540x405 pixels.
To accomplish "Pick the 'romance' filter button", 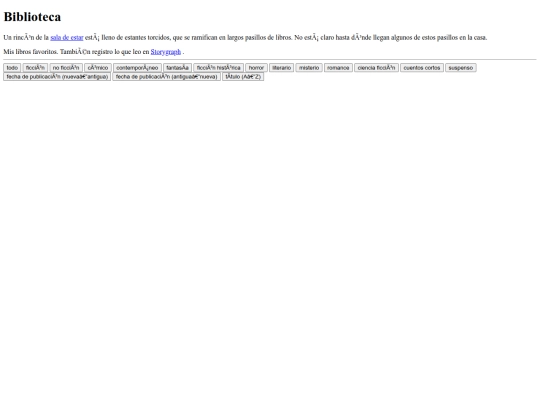I will click(338, 68).
